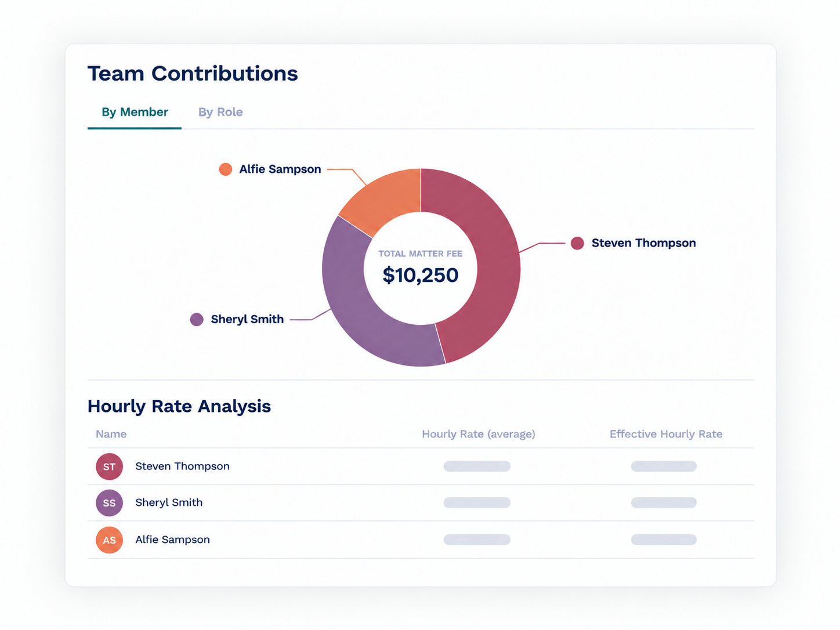Click Sheryl Smith's effective hourly rate placeholder

(x=664, y=503)
